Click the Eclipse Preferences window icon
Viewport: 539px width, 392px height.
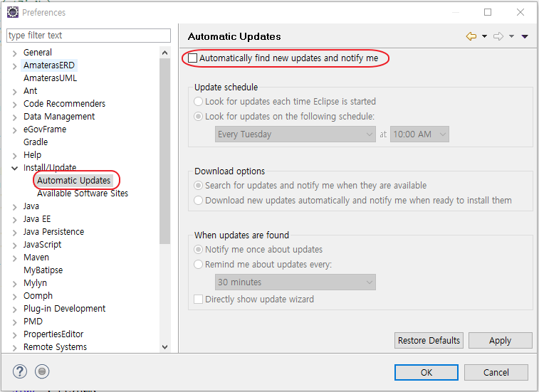[13, 12]
